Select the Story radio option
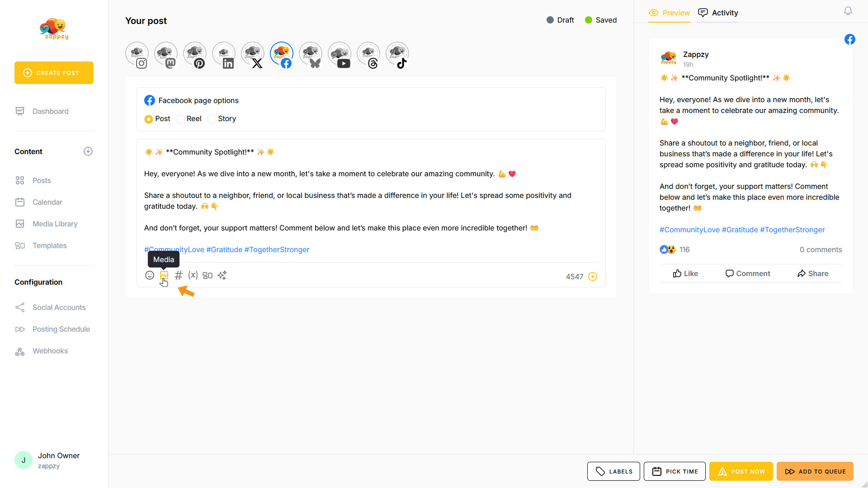Image resolution: width=868 pixels, height=488 pixels. click(x=212, y=119)
